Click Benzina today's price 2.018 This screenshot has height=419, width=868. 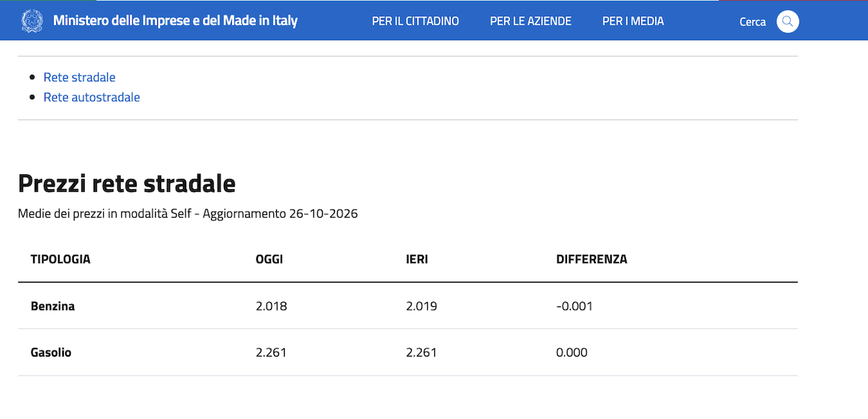click(x=271, y=306)
